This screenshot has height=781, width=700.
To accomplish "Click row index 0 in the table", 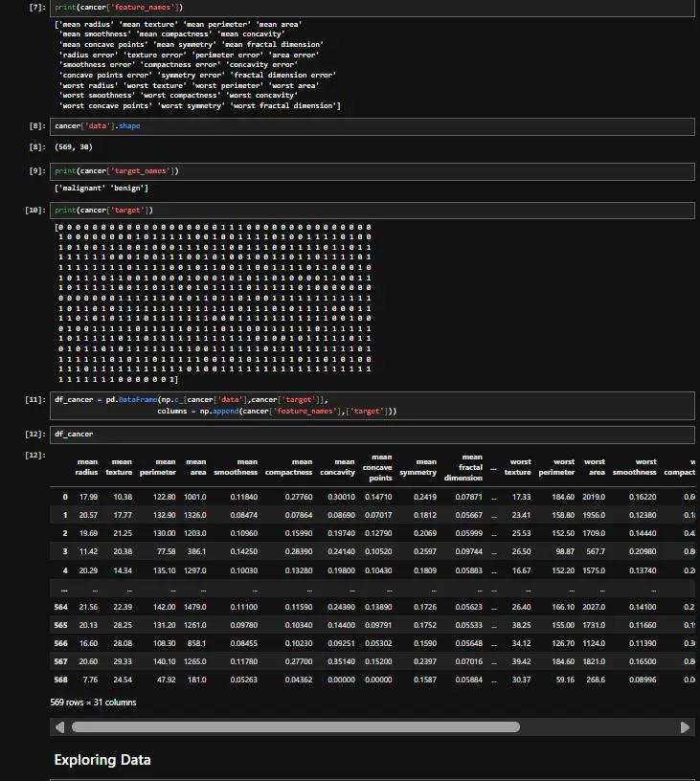I will pos(65,497).
